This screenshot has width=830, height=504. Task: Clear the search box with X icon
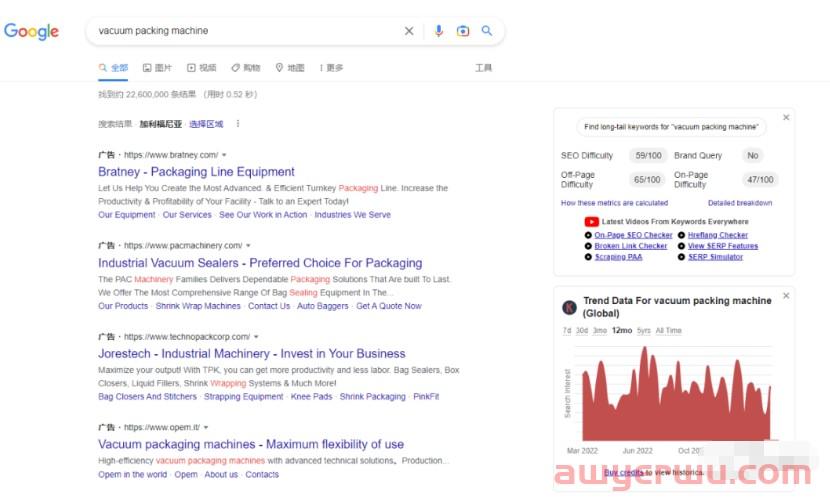click(409, 31)
